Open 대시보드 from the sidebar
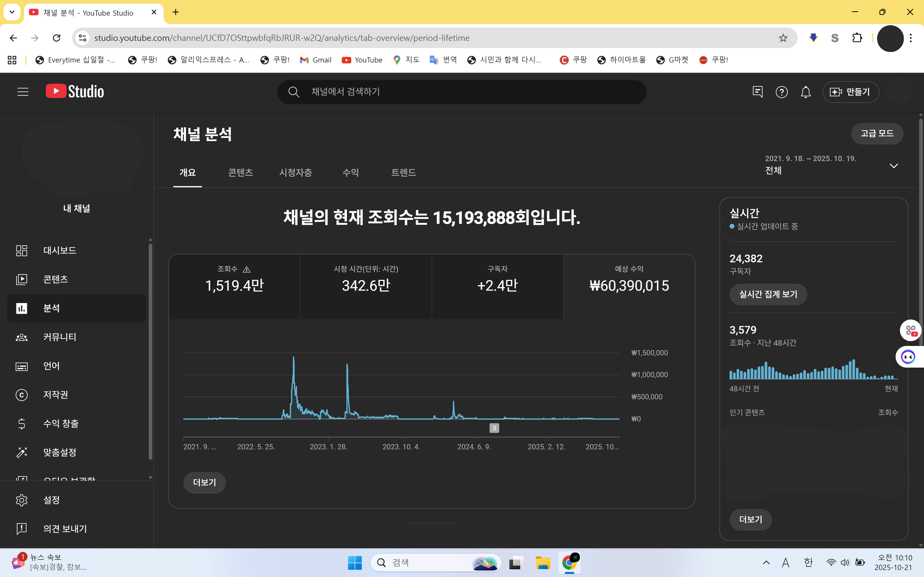This screenshot has width=924, height=577. (x=60, y=250)
